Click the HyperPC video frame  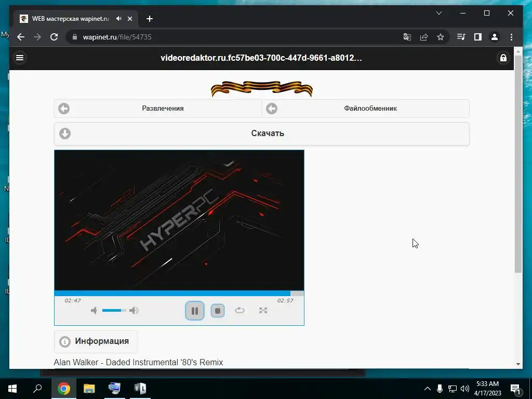(x=179, y=220)
